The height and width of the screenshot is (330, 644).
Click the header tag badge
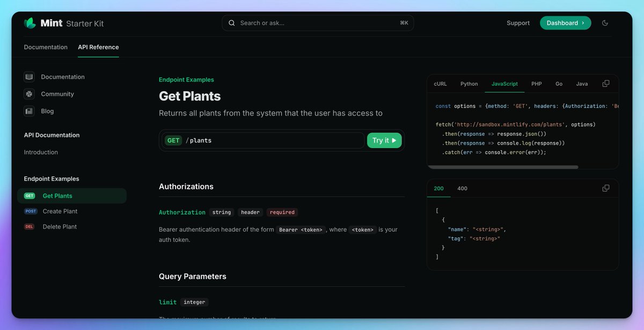point(250,212)
